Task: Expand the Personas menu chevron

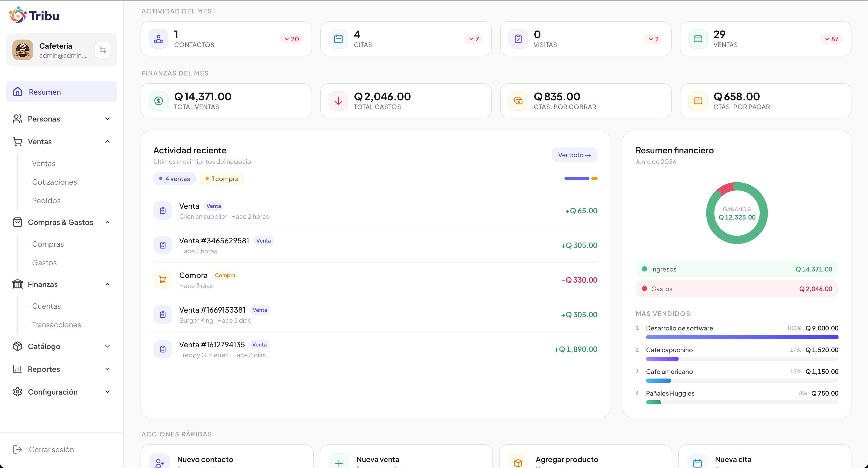Action: pyautogui.click(x=107, y=119)
